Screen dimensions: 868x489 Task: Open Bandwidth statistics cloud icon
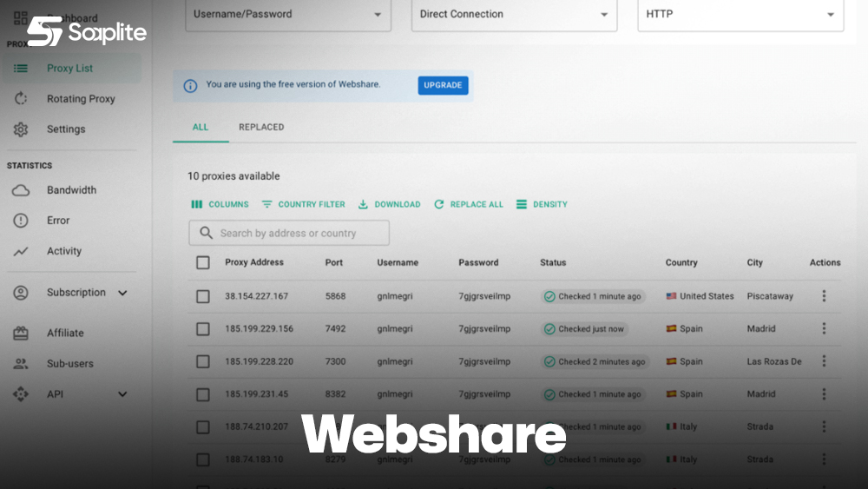[x=21, y=190]
